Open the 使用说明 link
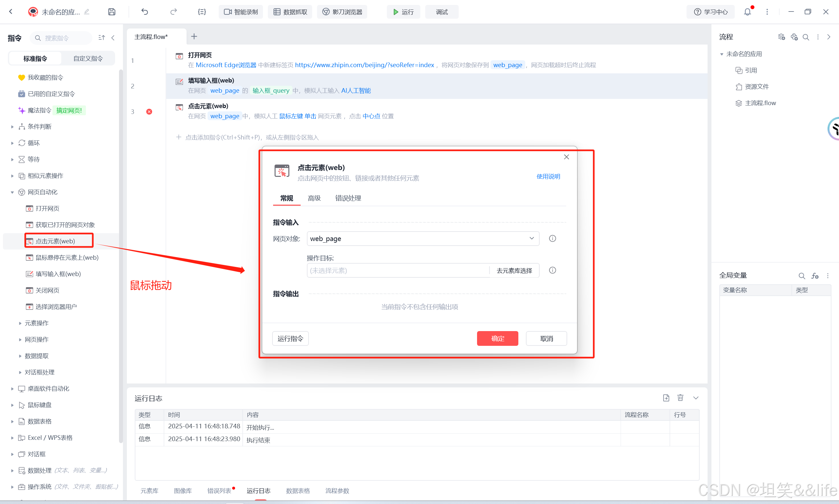 coord(548,176)
